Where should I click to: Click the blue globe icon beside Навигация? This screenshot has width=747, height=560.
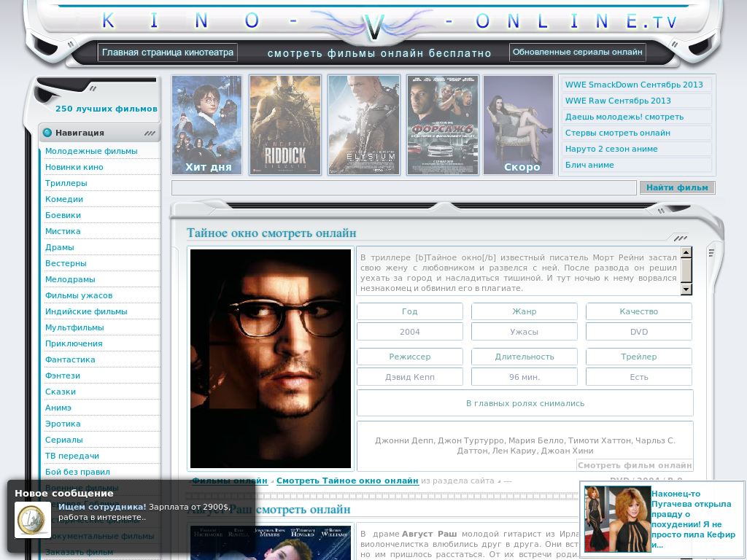[x=47, y=133]
